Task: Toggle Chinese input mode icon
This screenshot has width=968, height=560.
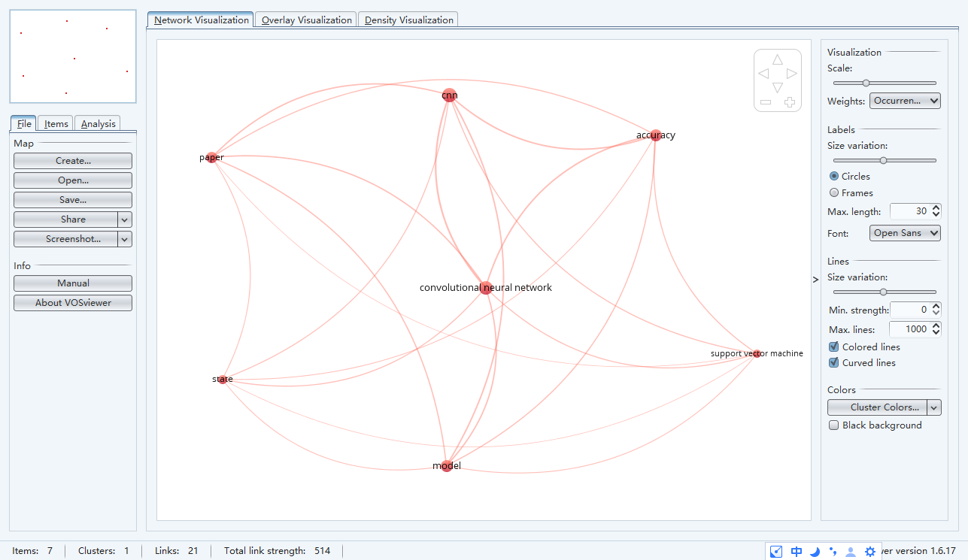Action: click(797, 552)
